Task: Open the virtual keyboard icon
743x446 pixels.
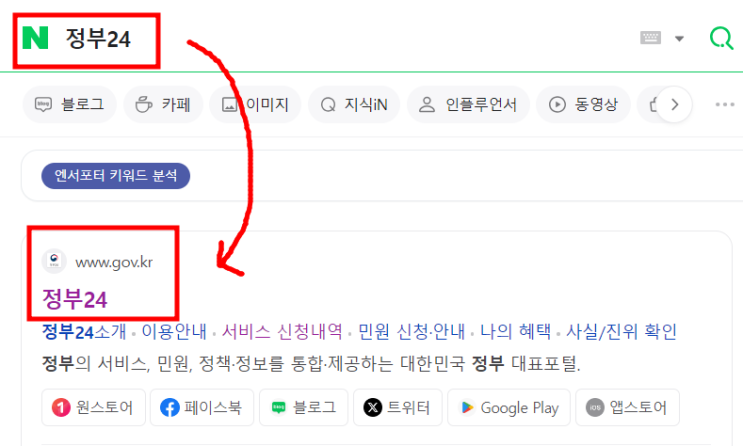Action: pos(650,38)
